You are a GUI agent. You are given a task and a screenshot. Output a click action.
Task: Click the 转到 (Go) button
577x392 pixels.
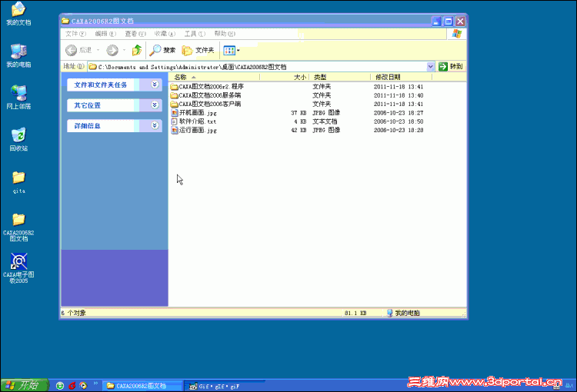(x=451, y=67)
